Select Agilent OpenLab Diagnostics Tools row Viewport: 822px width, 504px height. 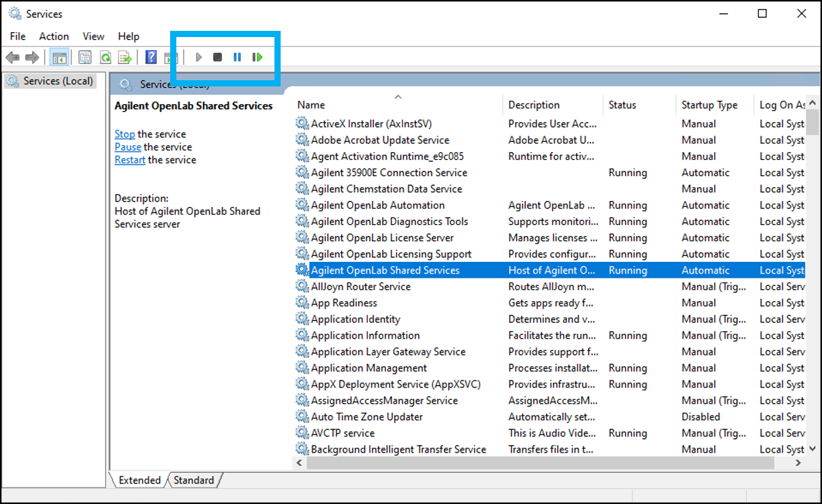(x=550, y=221)
